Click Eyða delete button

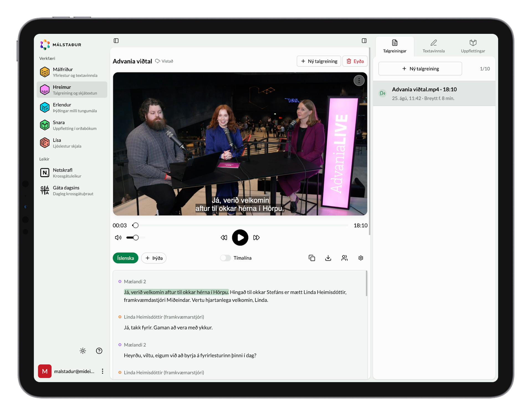coord(355,61)
